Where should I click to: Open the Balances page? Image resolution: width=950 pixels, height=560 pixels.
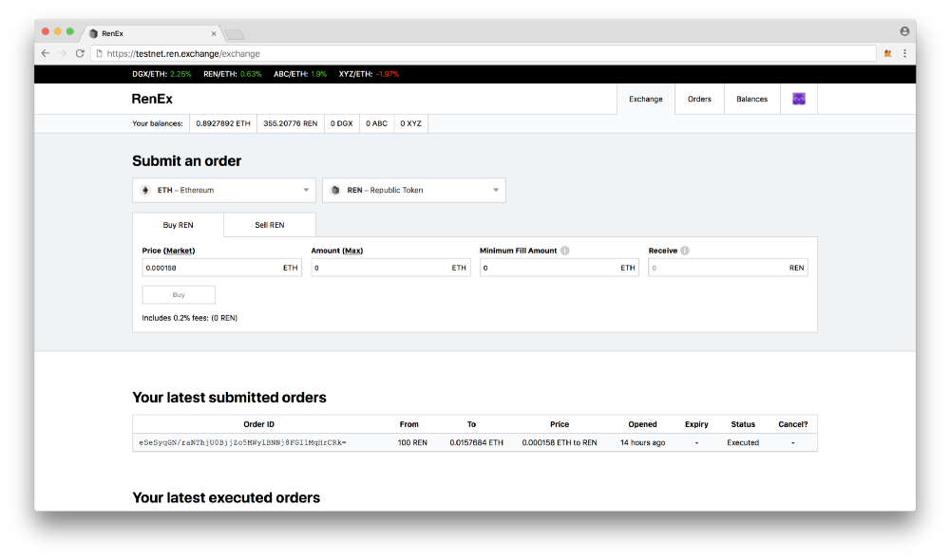pos(751,99)
